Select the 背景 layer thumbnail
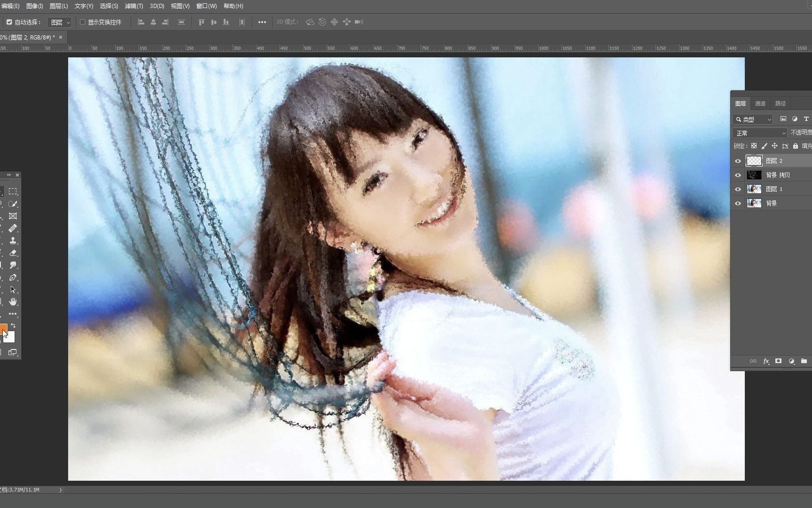812x508 pixels. click(754, 203)
